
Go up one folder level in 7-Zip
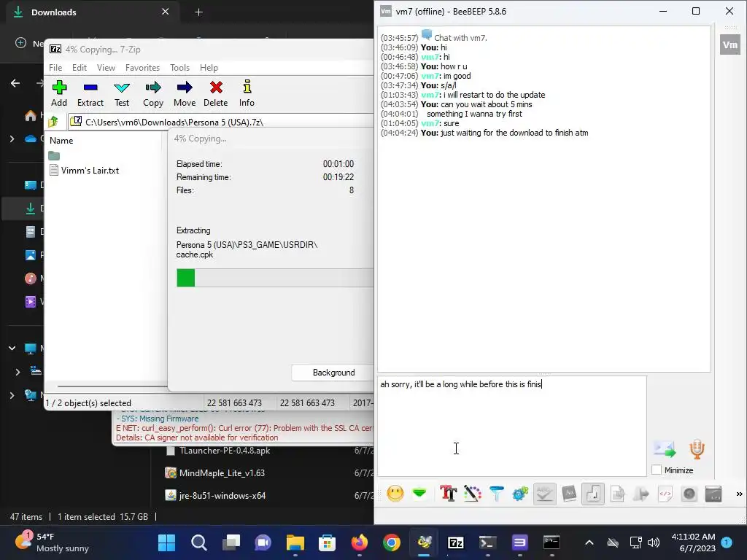(x=53, y=122)
